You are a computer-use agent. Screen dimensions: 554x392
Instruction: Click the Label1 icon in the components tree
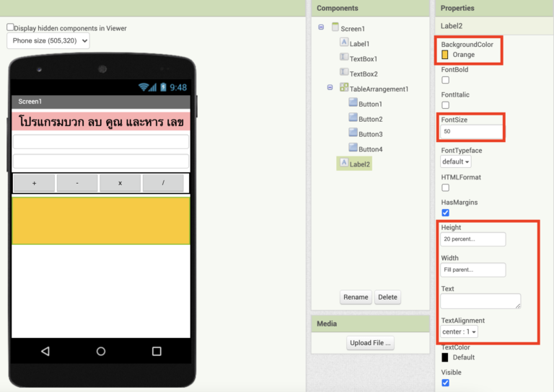(344, 42)
